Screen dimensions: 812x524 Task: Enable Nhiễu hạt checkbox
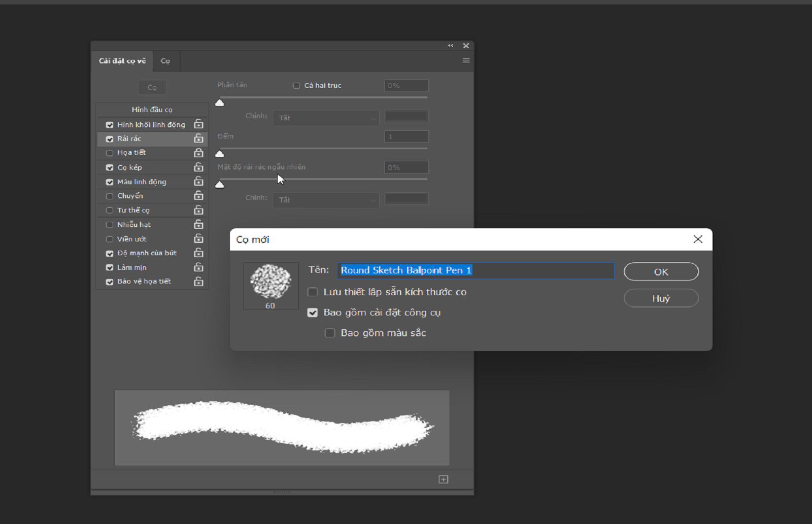(110, 225)
